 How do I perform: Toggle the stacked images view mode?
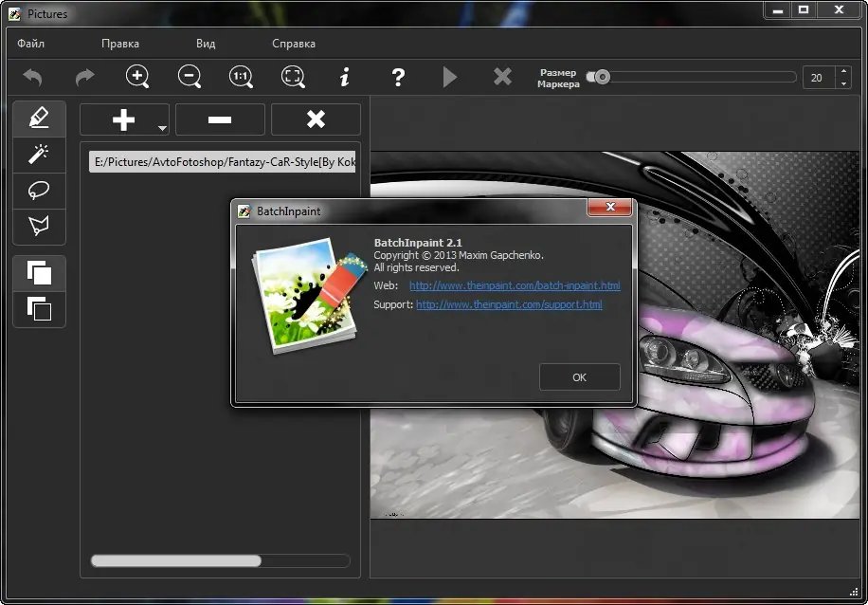coord(39,273)
